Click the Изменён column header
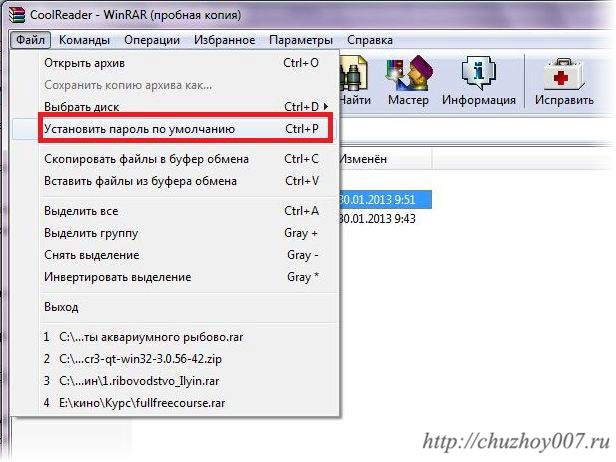Image resolution: width=616 pixels, height=462 pixels. pos(384,159)
